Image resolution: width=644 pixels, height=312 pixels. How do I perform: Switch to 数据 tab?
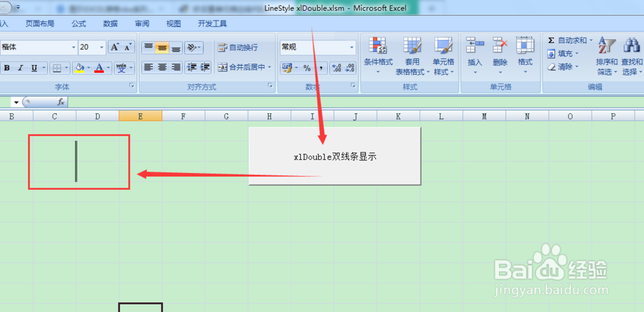click(x=111, y=24)
